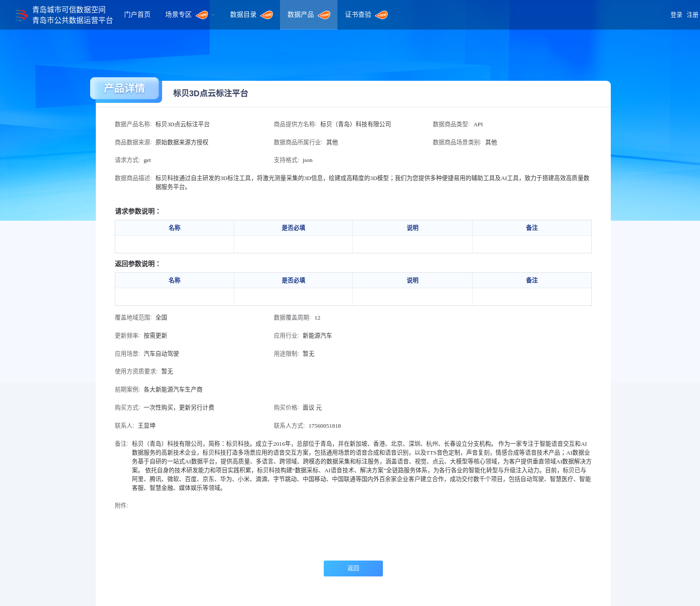Click 名称 header in 返回参数 table

point(174,280)
